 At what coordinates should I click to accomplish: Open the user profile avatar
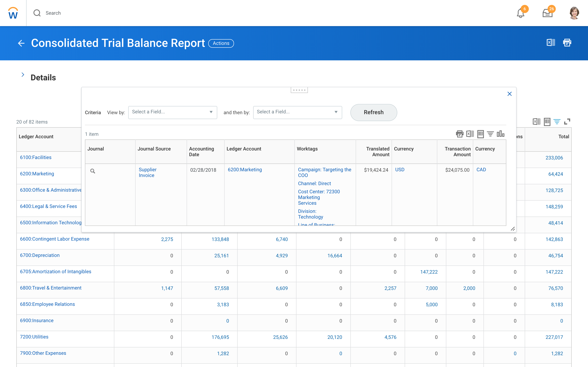(574, 13)
